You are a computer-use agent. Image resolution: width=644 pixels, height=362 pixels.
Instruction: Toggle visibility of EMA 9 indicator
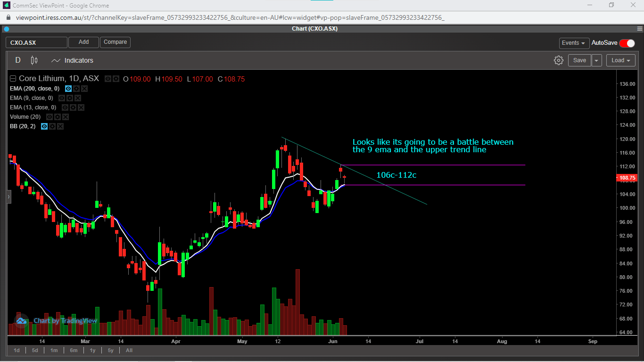[62, 98]
